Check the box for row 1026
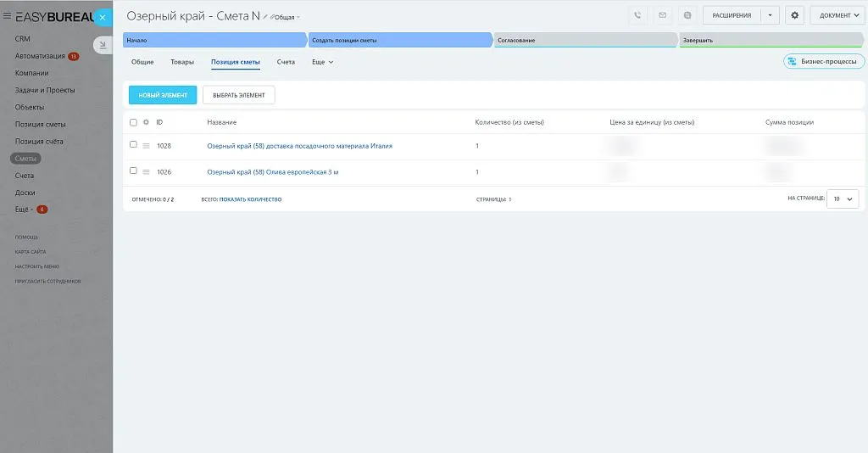Image resolution: width=868 pixels, height=453 pixels. (x=133, y=171)
